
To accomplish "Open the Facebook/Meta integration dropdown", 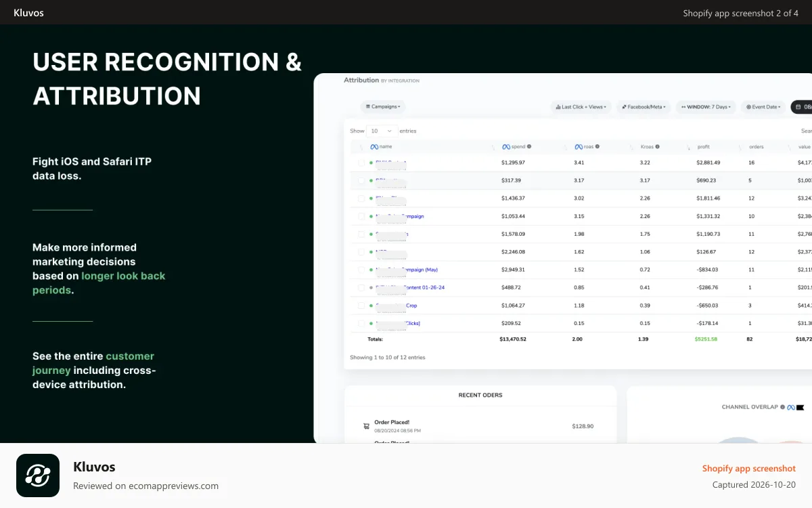I will (644, 107).
